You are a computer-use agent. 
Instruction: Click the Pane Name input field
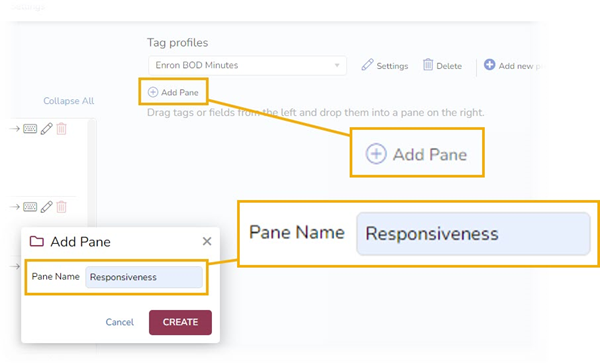pyautogui.click(x=144, y=277)
